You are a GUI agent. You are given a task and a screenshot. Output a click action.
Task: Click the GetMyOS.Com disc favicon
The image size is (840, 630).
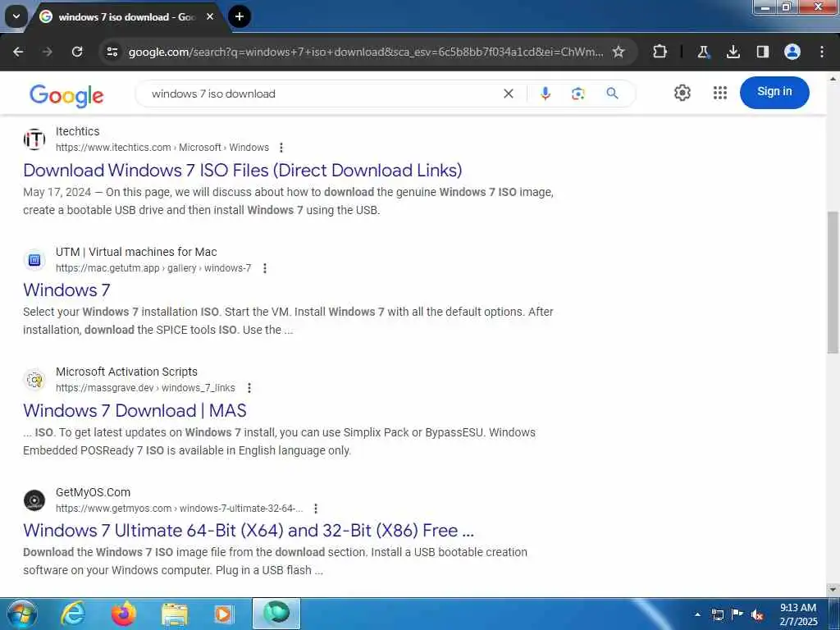tap(34, 500)
